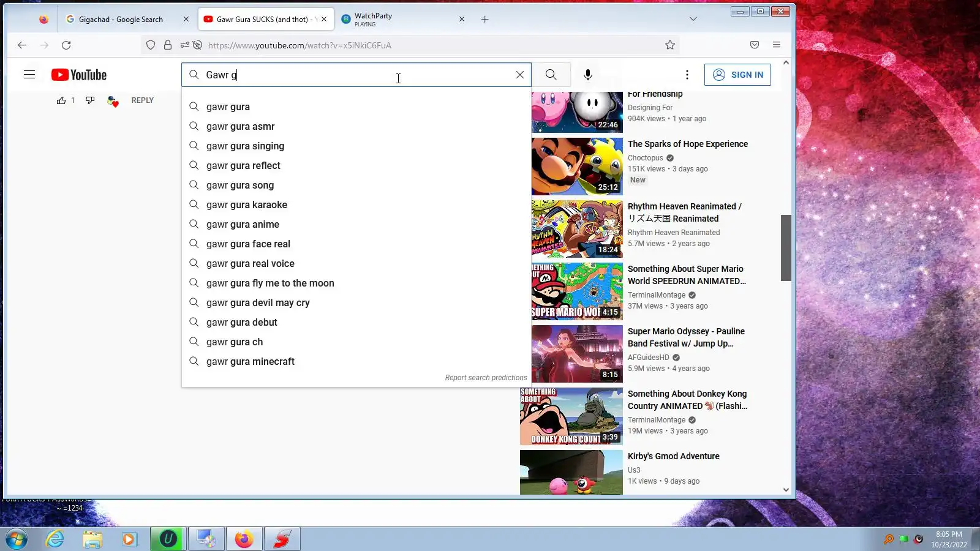Pick the "gawr gura ch" suggestion
Viewport: 980px width, 551px height.
(356, 342)
